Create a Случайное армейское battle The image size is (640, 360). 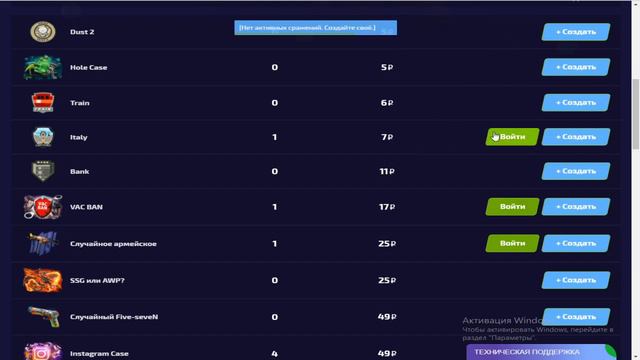(x=576, y=243)
